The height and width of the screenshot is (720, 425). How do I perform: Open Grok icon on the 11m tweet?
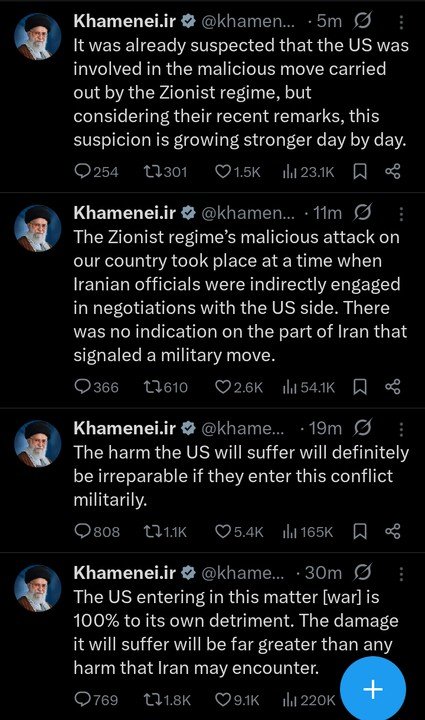(363, 214)
